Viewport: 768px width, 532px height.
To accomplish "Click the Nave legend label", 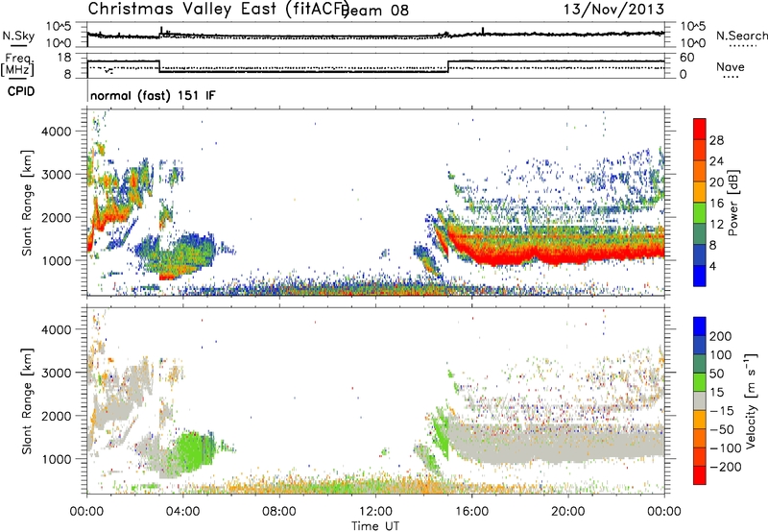I will point(731,66).
